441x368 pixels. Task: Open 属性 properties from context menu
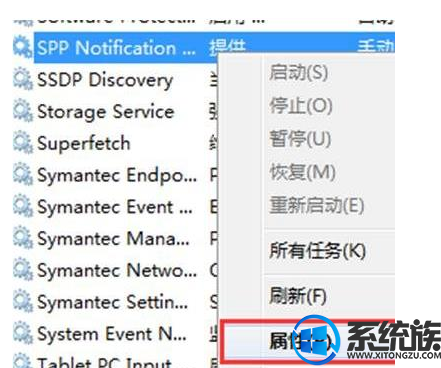307,341
